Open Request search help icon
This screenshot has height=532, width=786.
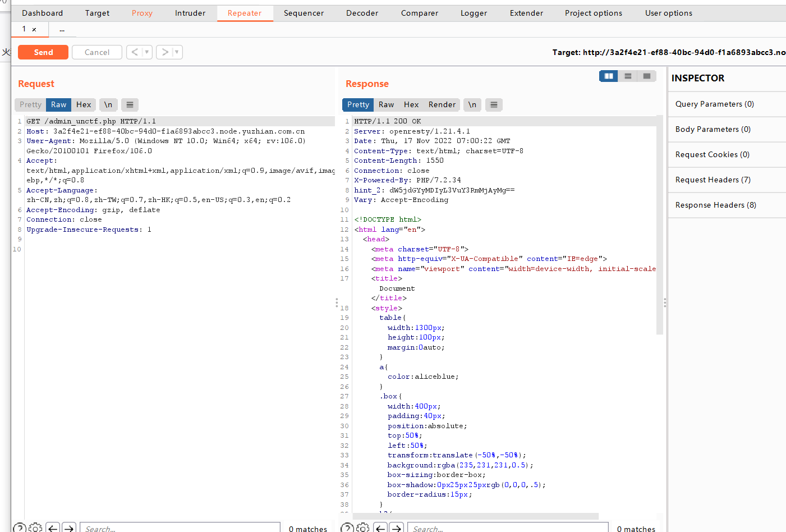coord(20,528)
